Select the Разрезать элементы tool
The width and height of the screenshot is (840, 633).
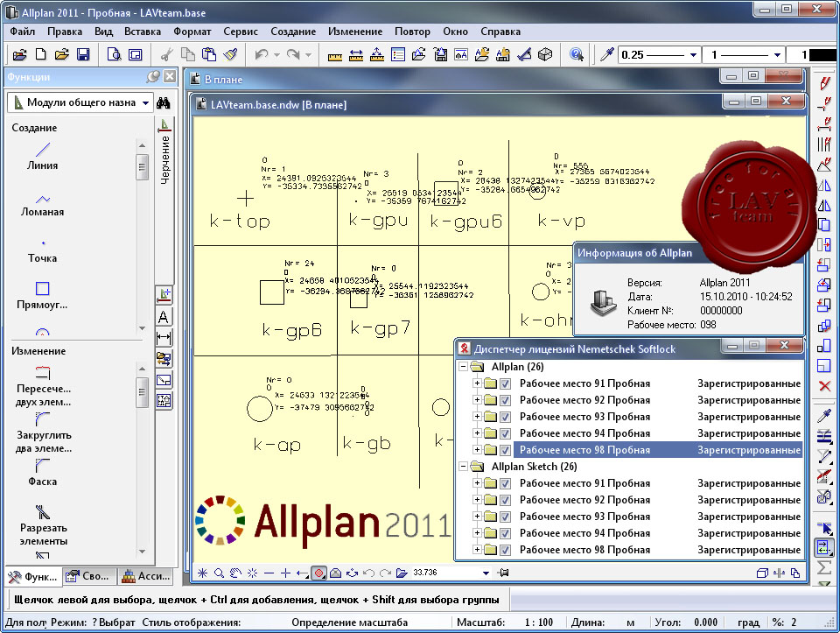click(x=43, y=525)
